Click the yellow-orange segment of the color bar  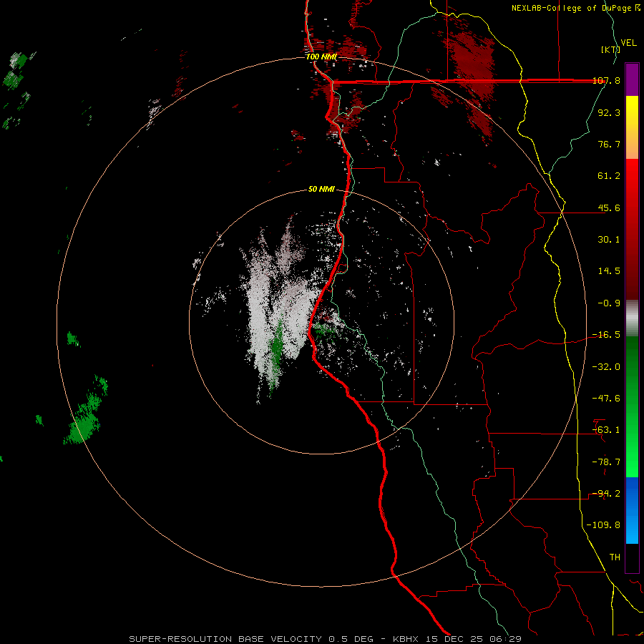click(632, 127)
